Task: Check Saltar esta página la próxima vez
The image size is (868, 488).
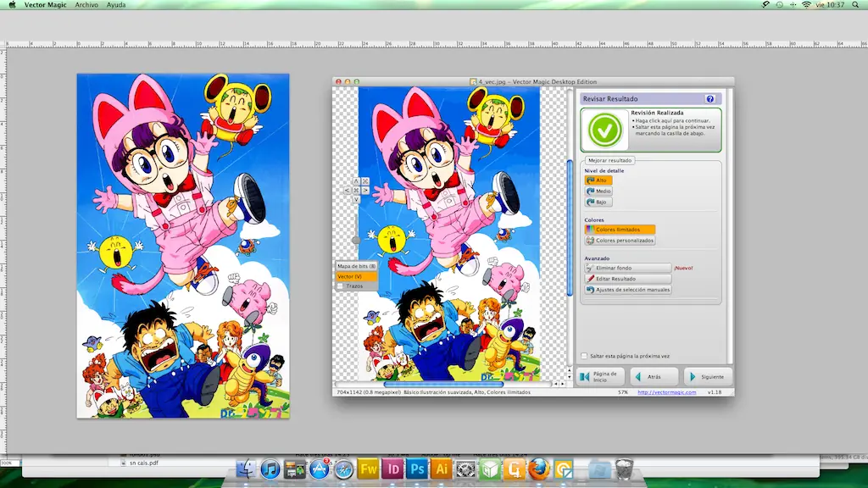Action: [584, 356]
